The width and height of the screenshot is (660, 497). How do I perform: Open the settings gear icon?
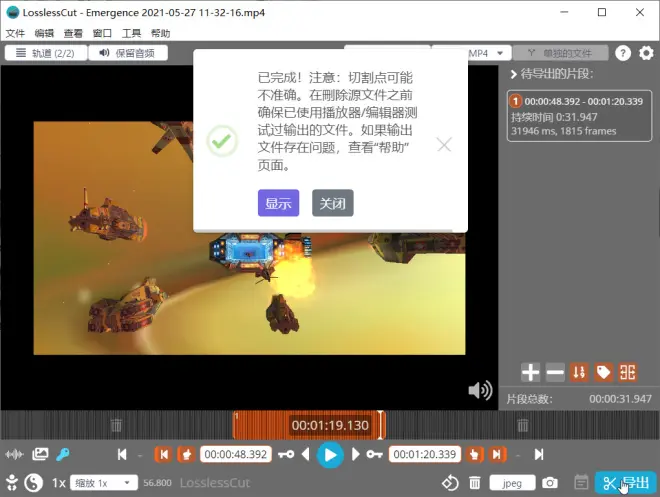point(646,53)
